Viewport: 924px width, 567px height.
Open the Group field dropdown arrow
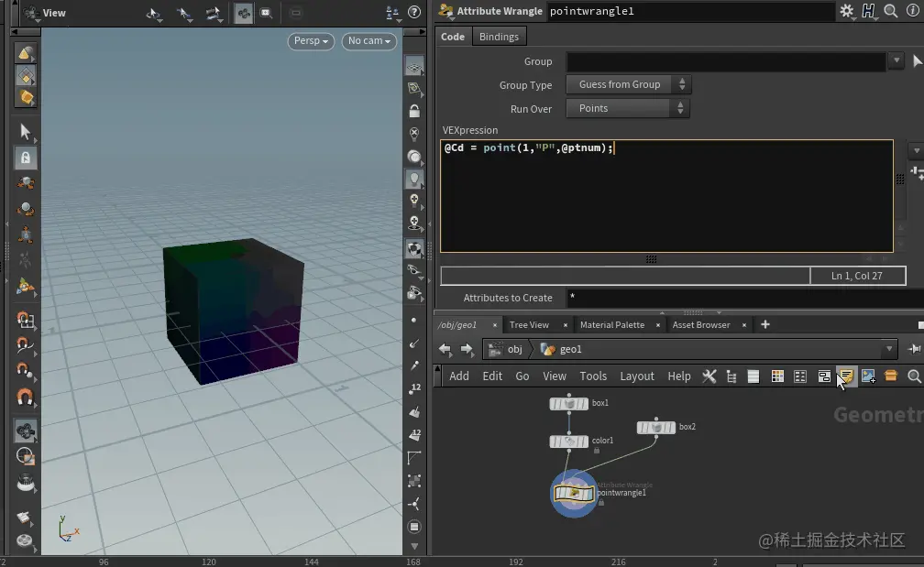coord(896,60)
